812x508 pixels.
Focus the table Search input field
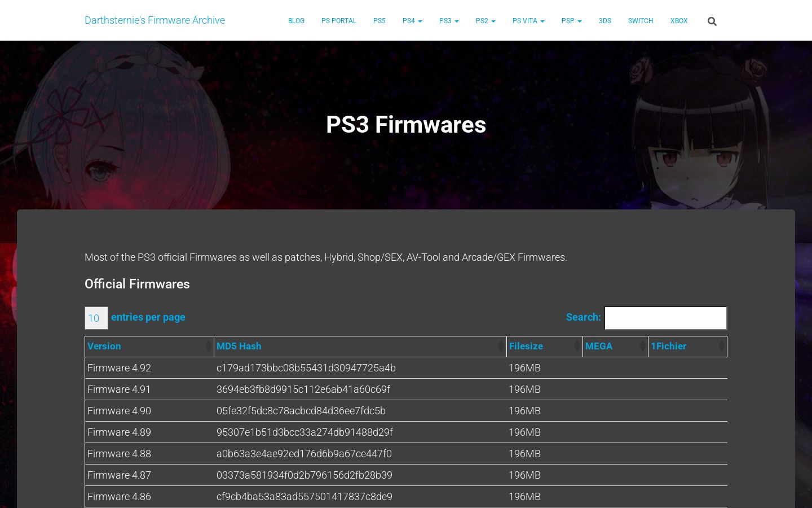(665, 318)
